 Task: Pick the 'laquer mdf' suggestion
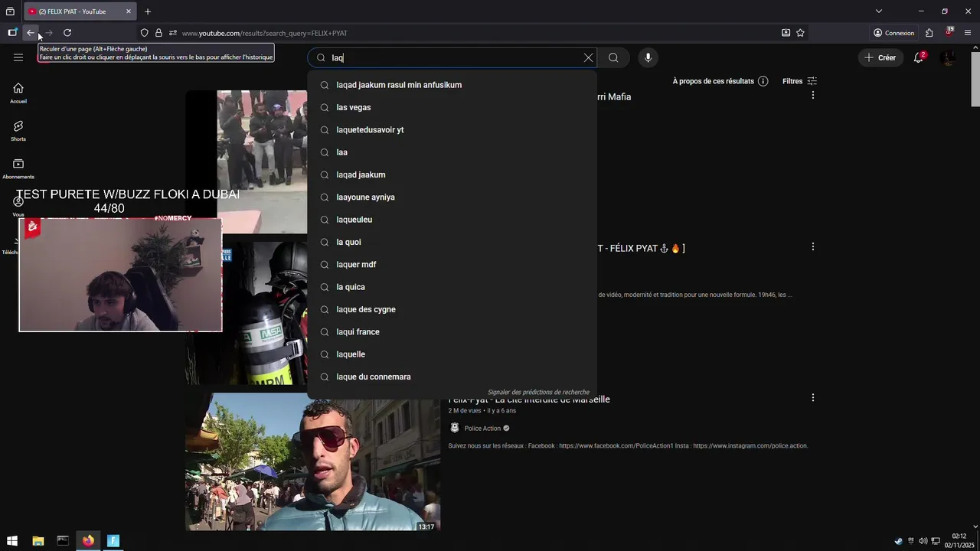(452, 265)
